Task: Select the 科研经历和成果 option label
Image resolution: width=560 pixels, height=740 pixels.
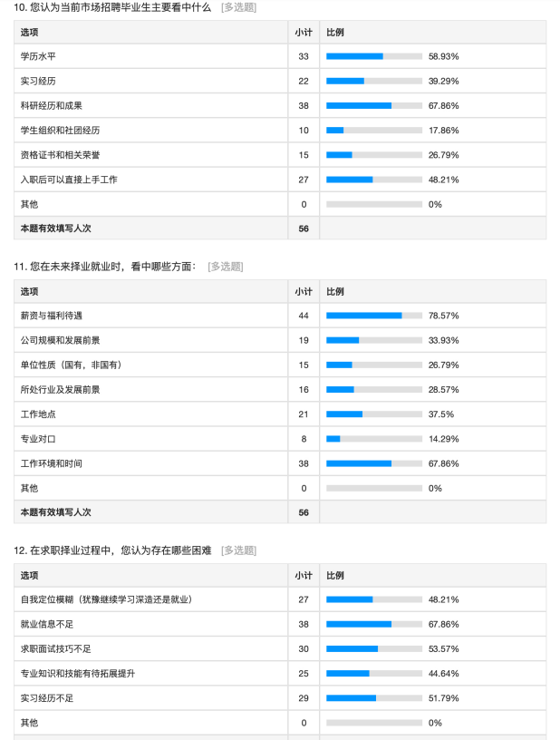Action: tap(51, 105)
